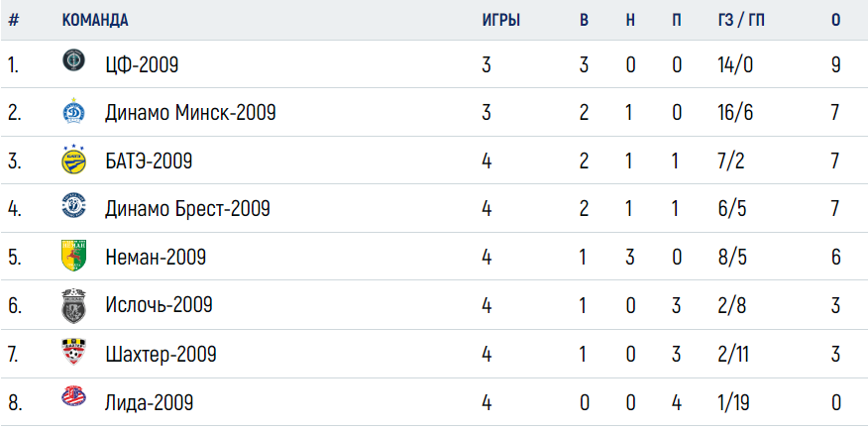
Task: Open the Неман-2009 team page
Action: click(x=156, y=258)
